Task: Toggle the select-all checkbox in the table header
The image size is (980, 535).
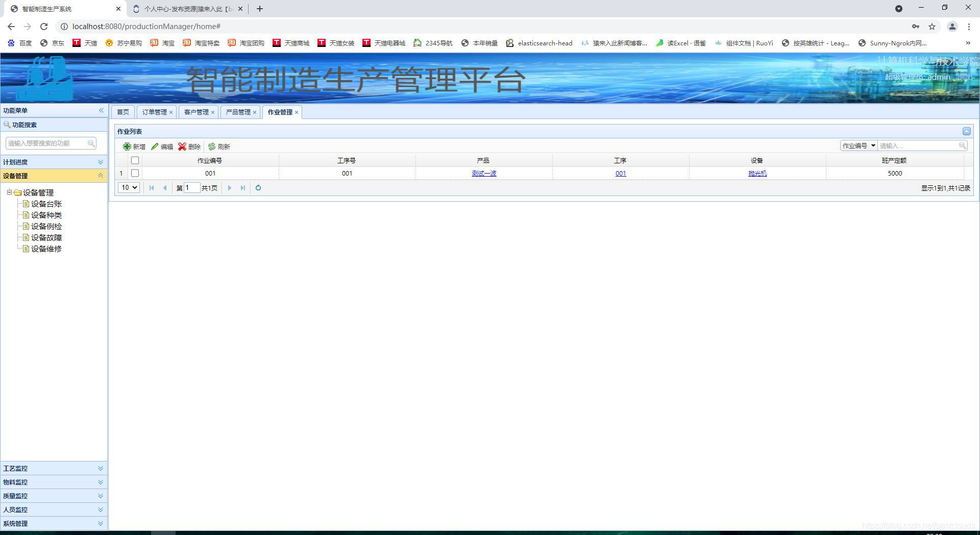Action: (135, 160)
